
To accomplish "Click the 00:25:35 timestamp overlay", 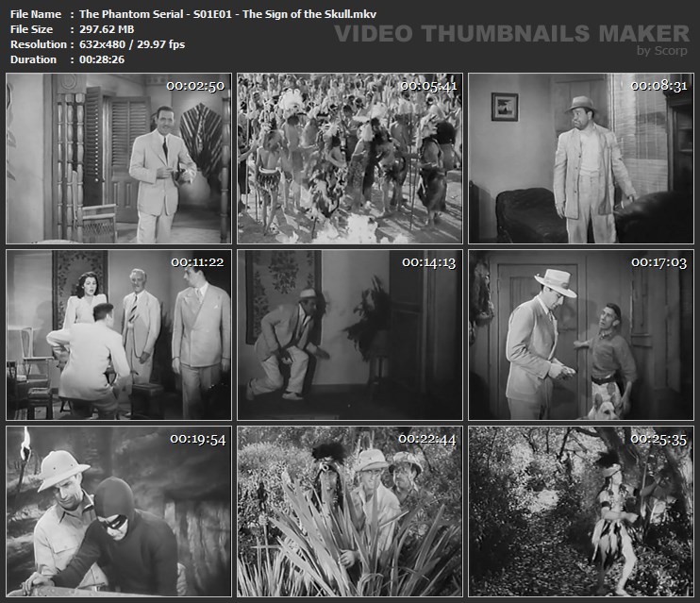I will click(x=658, y=439).
